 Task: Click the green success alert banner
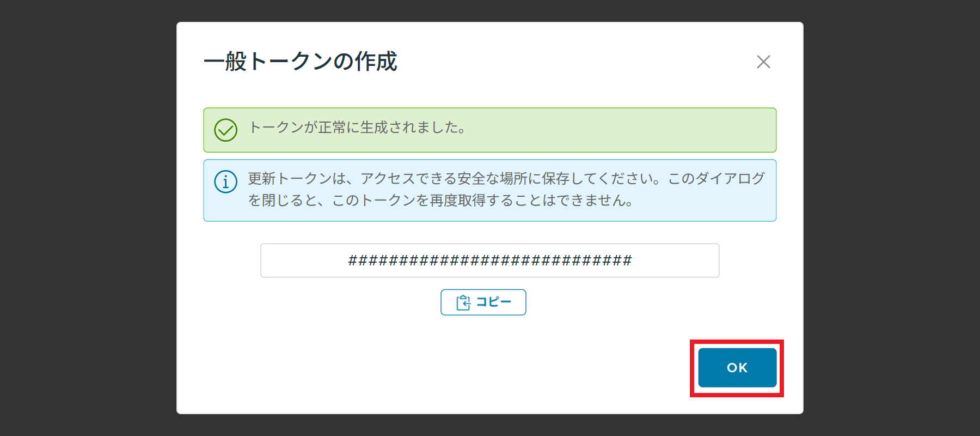click(490, 130)
